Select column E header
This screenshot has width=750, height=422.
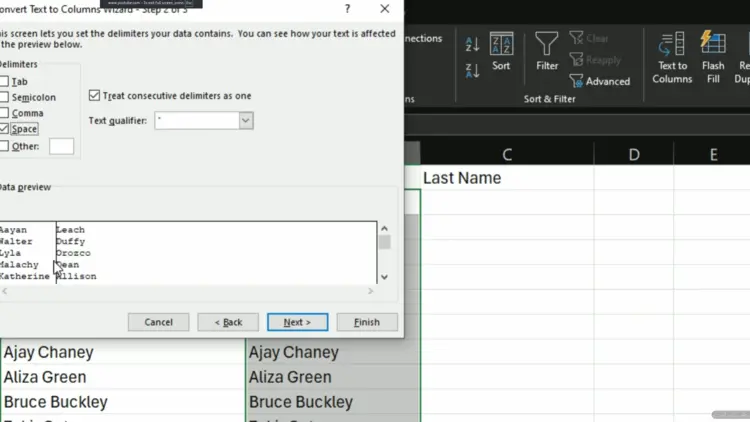tap(712, 154)
